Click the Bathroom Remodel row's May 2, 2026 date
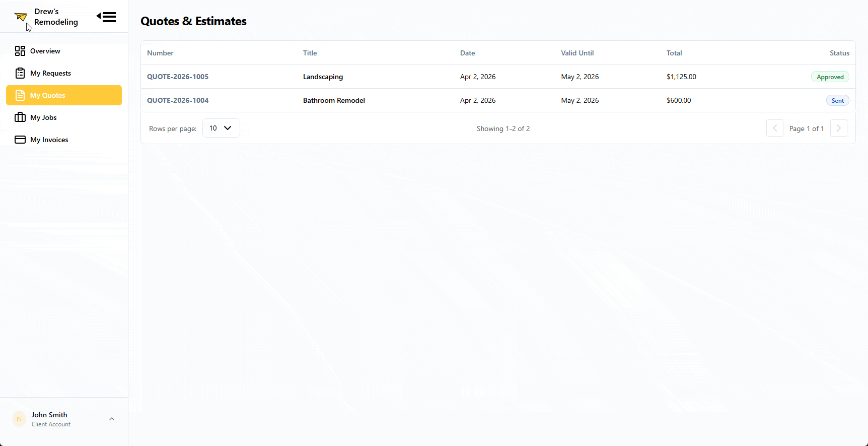 click(x=580, y=100)
